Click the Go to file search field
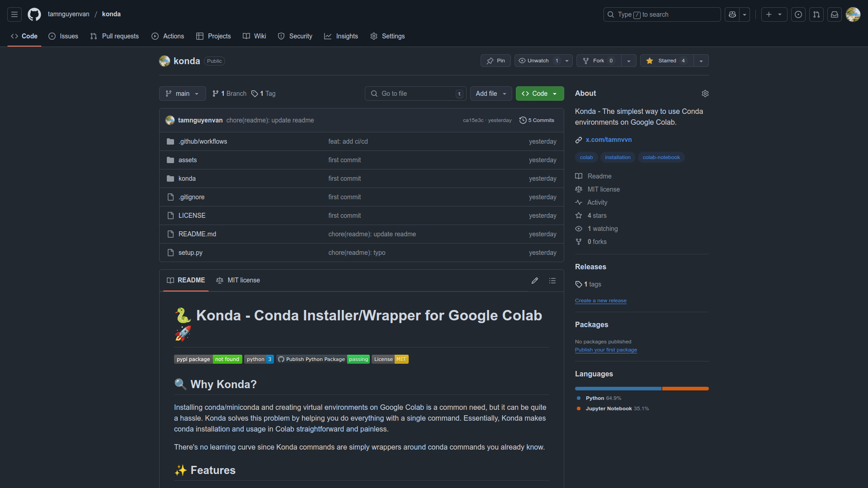This screenshot has width=868, height=488. (415, 94)
